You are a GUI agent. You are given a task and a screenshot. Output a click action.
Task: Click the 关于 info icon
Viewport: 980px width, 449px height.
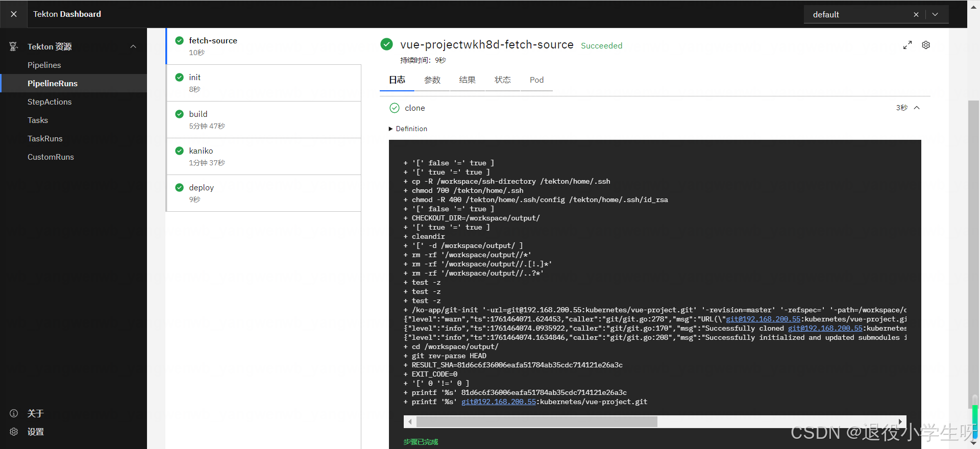(14, 413)
